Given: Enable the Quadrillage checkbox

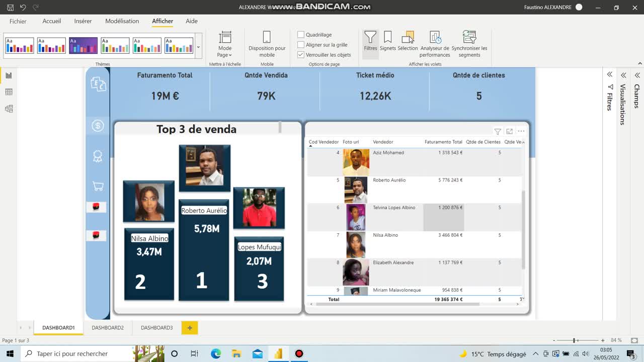Looking at the screenshot, I should point(301,35).
